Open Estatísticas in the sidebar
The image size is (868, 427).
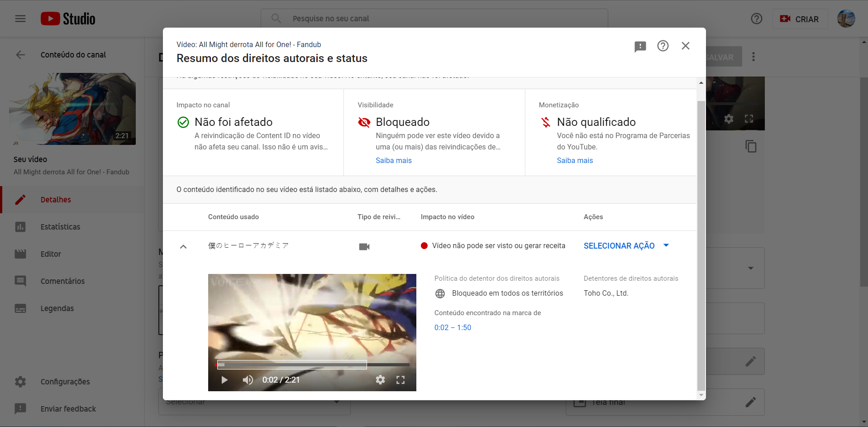72,227
